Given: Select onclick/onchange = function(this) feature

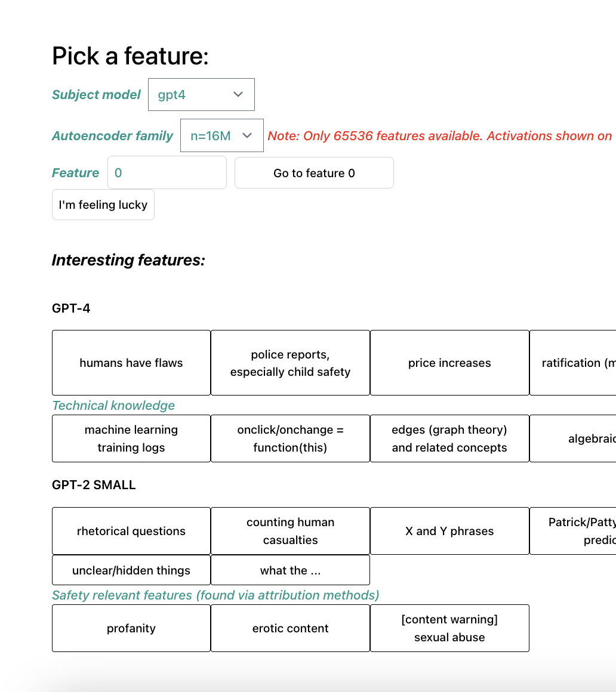Looking at the screenshot, I should (290, 438).
